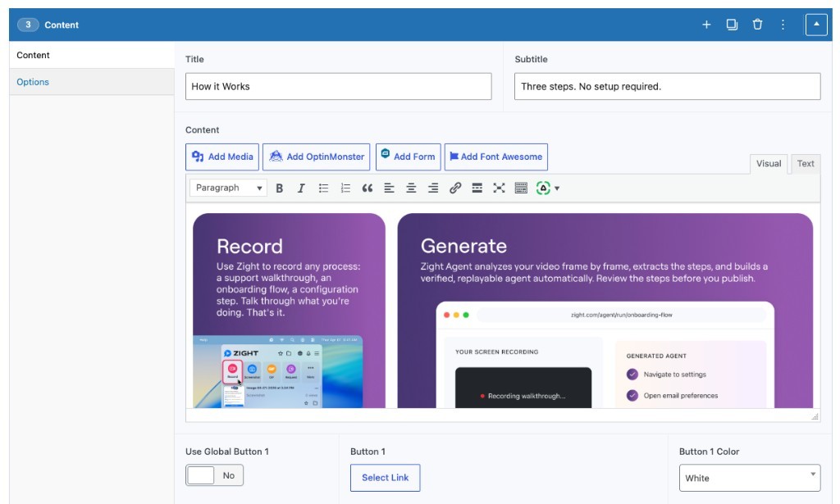
Task: Click Select Link for Button 1
Action: tap(385, 478)
